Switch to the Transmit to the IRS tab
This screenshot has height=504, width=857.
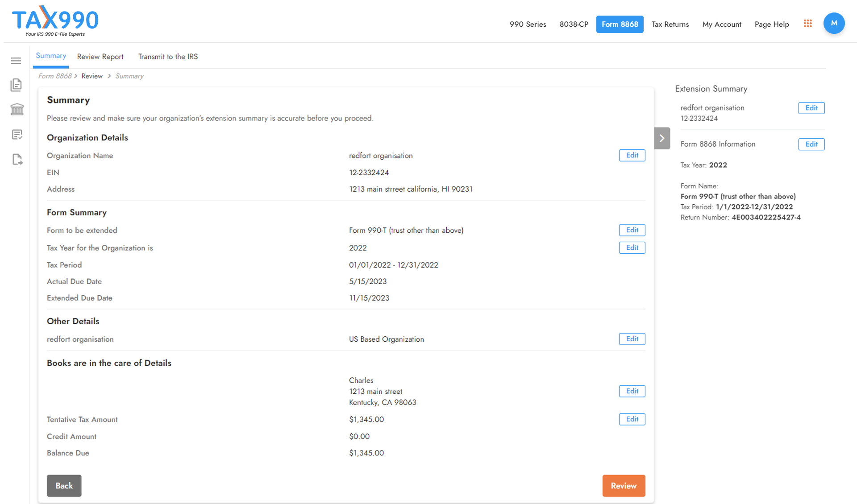pos(168,56)
